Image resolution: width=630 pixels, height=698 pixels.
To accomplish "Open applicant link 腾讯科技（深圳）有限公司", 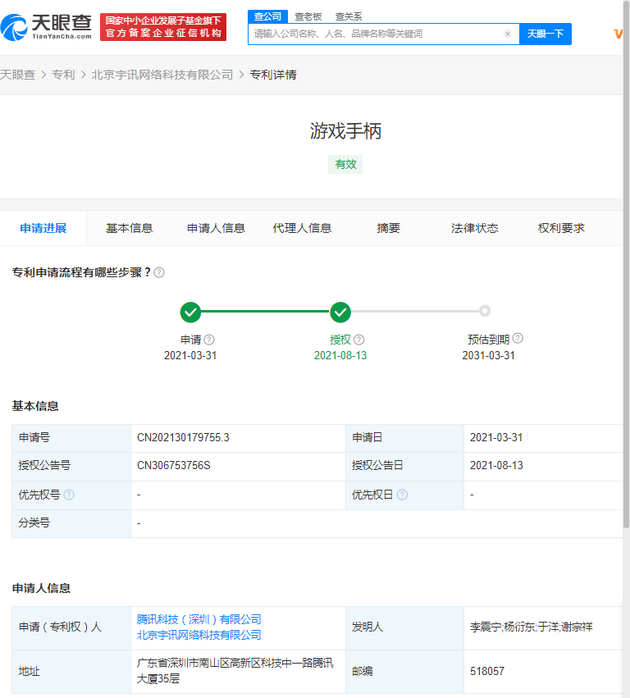I will tap(199, 619).
